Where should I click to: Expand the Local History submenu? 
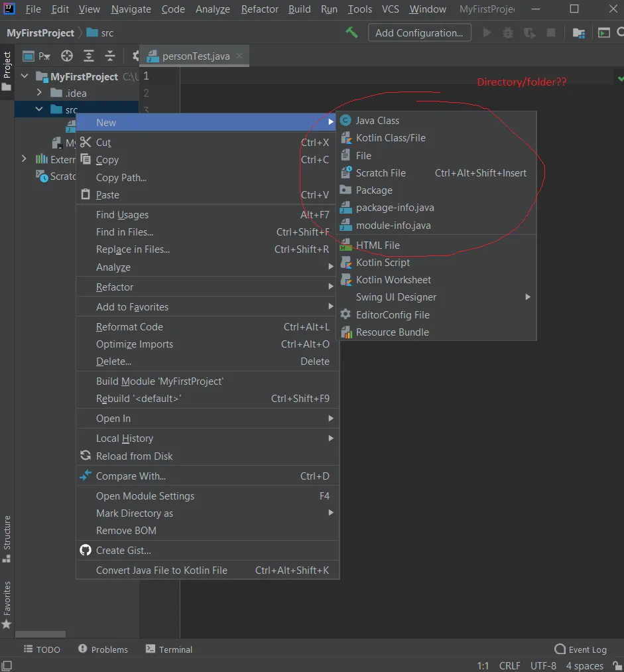click(208, 438)
